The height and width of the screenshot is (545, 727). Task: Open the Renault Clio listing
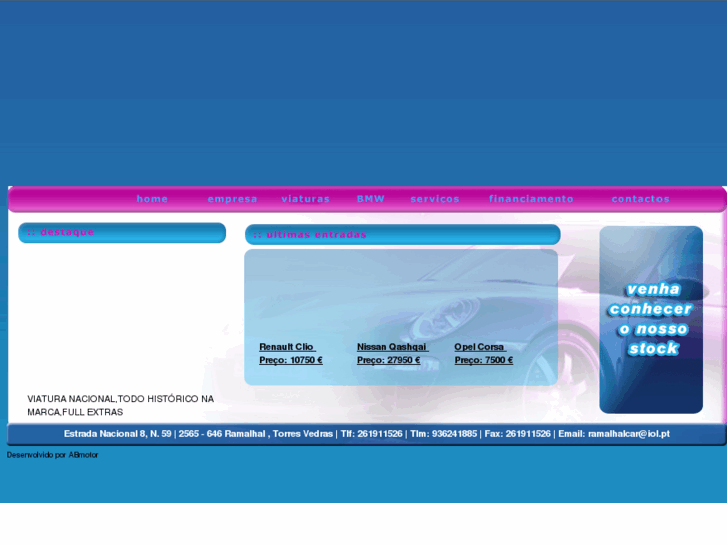pyautogui.click(x=287, y=347)
